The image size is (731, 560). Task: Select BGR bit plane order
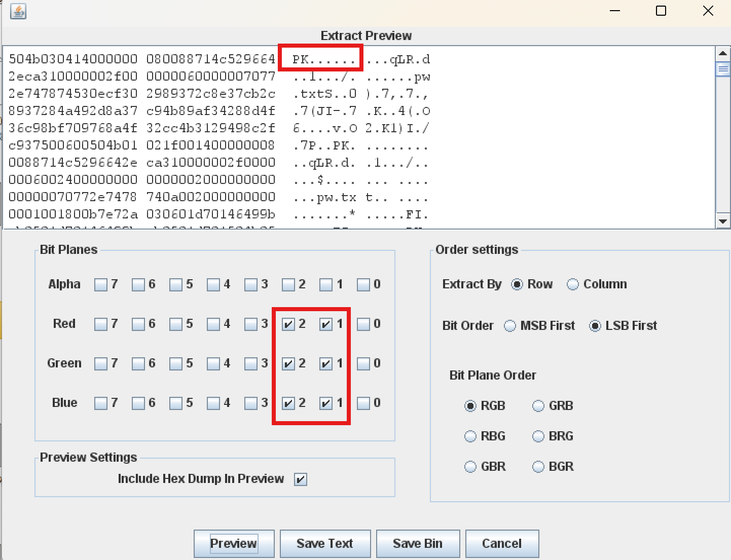point(538,467)
